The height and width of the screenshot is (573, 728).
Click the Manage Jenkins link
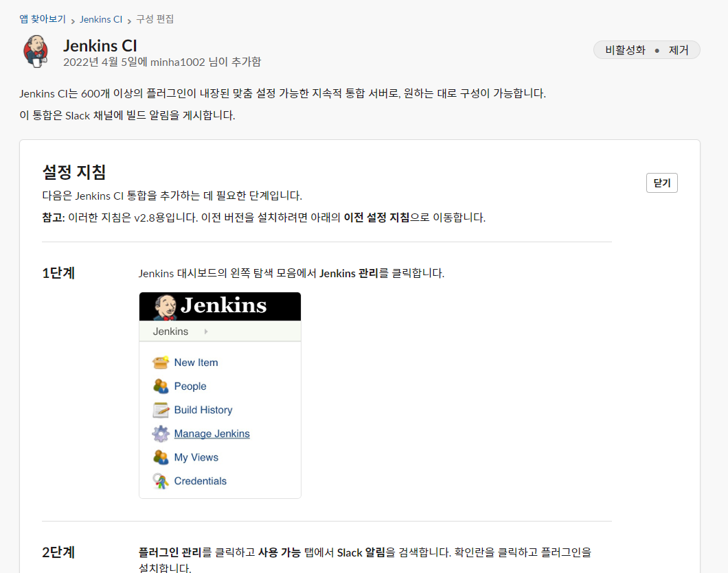coord(212,433)
